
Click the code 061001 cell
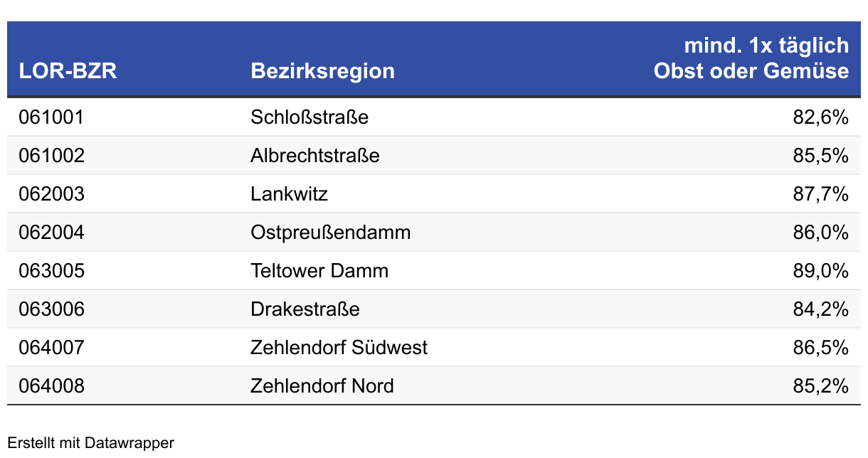click(51, 117)
